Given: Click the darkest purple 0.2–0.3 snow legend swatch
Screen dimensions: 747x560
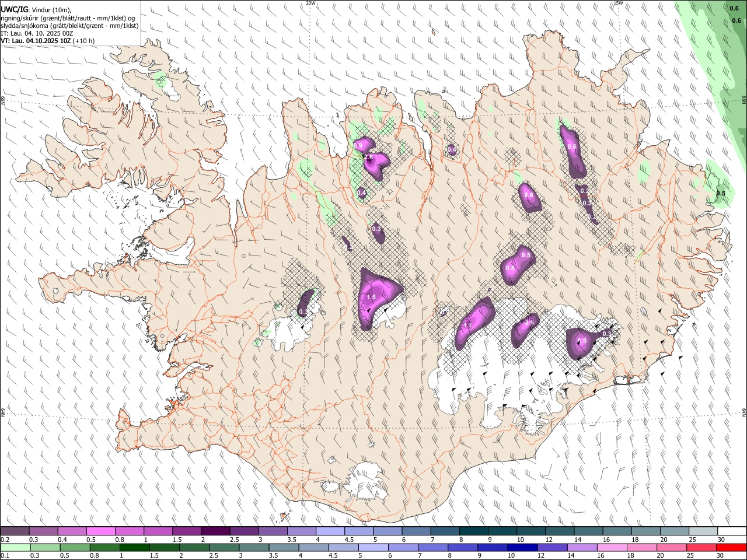Looking at the screenshot, I should (x=15, y=531).
